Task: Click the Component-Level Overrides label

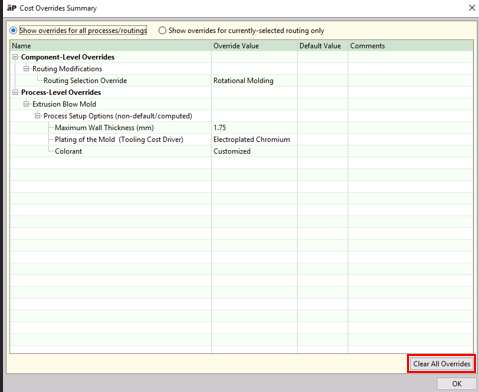Action: [68, 57]
